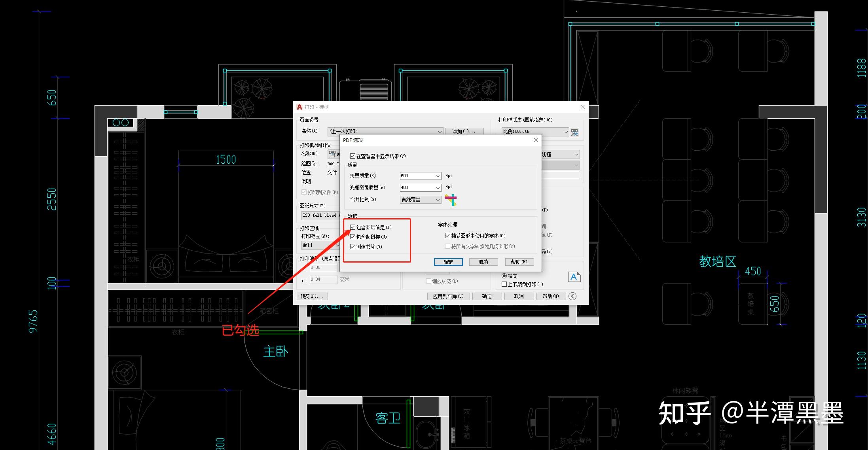Select the 横向 orientation radio button
The height and width of the screenshot is (450, 868).
(504, 276)
